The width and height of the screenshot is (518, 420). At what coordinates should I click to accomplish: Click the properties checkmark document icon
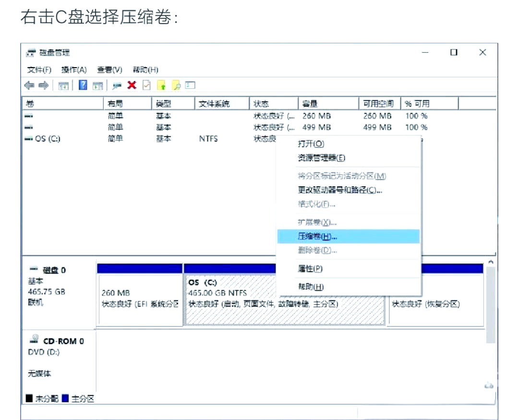146,85
